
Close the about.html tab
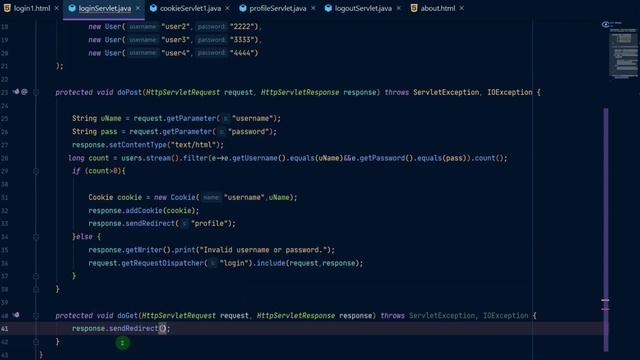[462, 8]
